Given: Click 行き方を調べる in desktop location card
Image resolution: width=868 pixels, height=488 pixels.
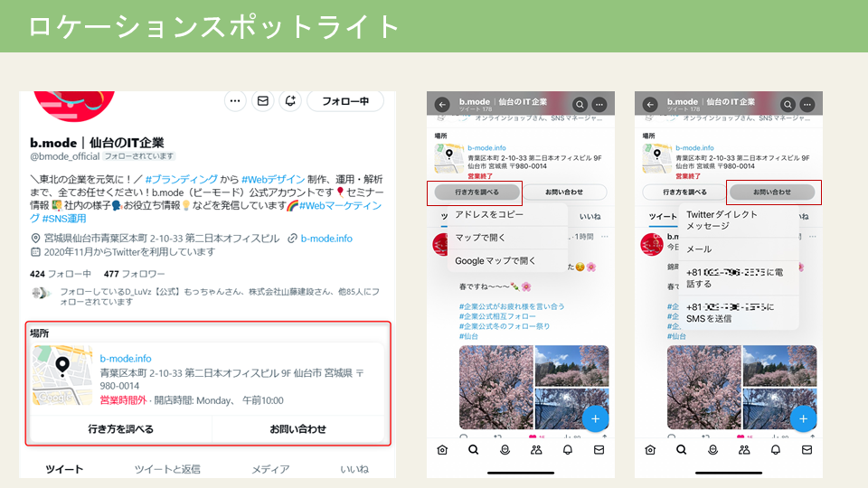Looking at the screenshot, I should pos(120,428).
